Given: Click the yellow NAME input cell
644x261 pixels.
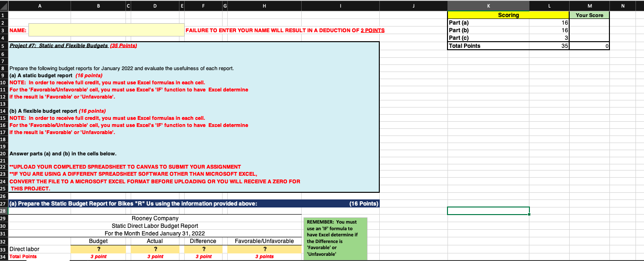Looking at the screenshot, I should tap(106, 30).
